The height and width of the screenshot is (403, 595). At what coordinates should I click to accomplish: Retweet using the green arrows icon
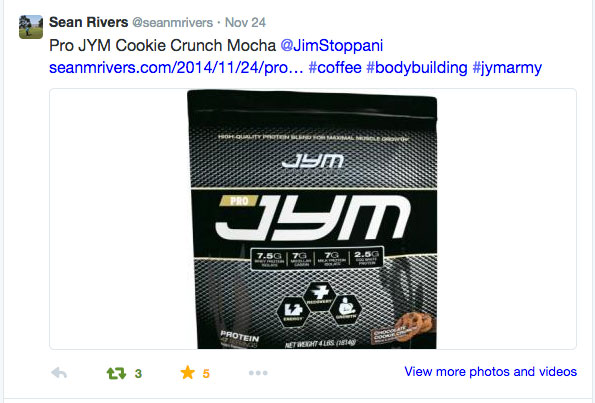click(x=116, y=373)
